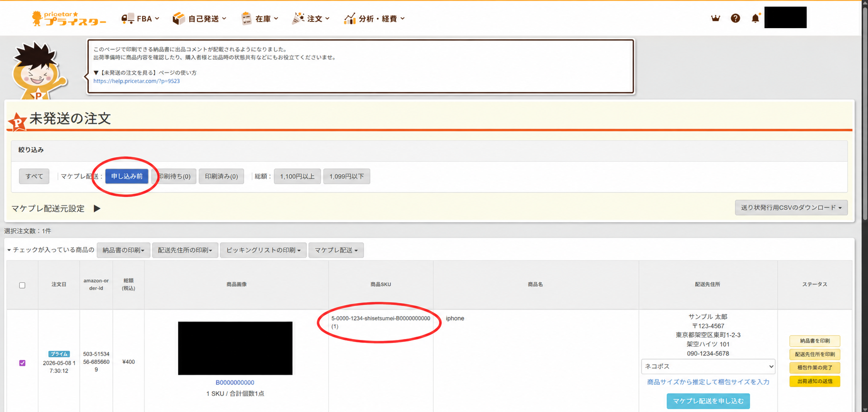The image size is (868, 412).
Task: Select the 申し込み前 filter
Action: click(127, 176)
